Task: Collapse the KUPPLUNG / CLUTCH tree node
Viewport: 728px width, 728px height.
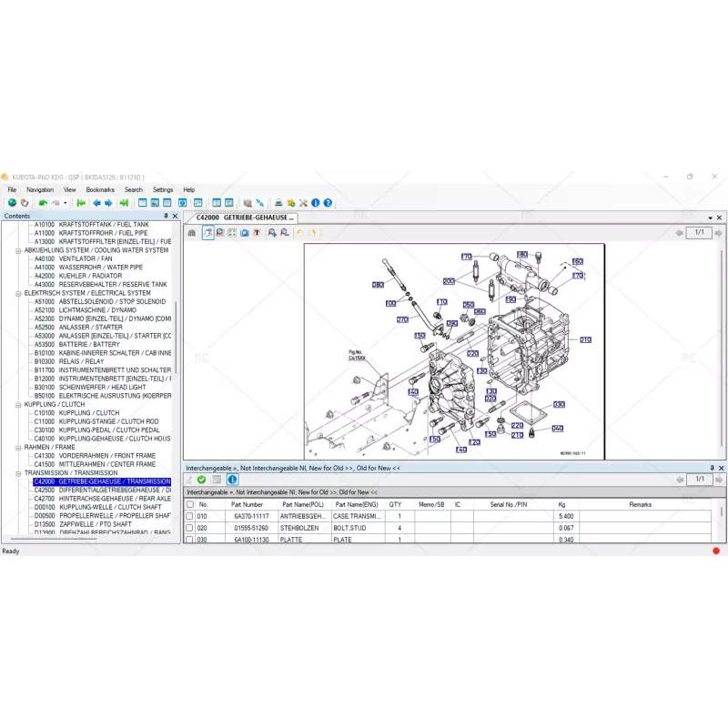Action: pos(18,404)
